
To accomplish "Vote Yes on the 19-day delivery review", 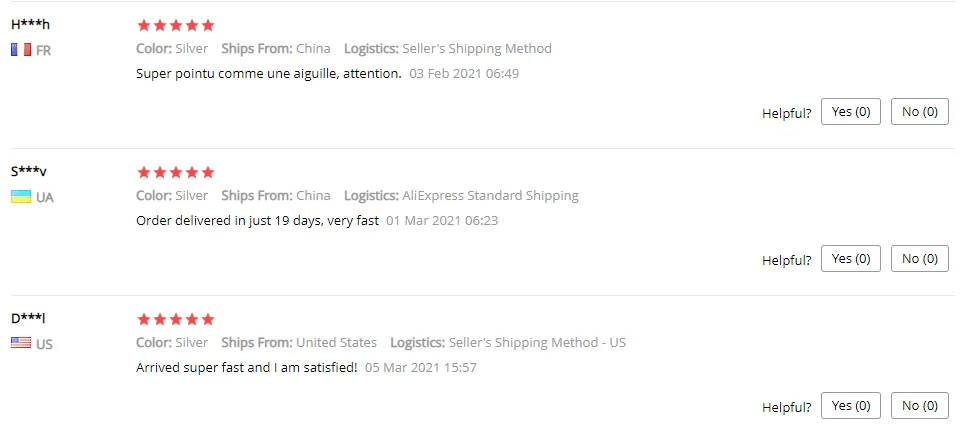I will point(851,259).
